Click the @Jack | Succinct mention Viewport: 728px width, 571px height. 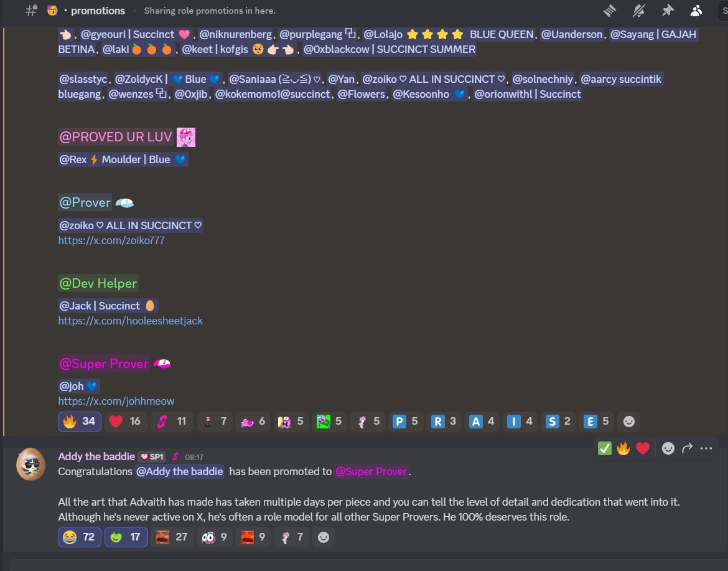(108, 306)
